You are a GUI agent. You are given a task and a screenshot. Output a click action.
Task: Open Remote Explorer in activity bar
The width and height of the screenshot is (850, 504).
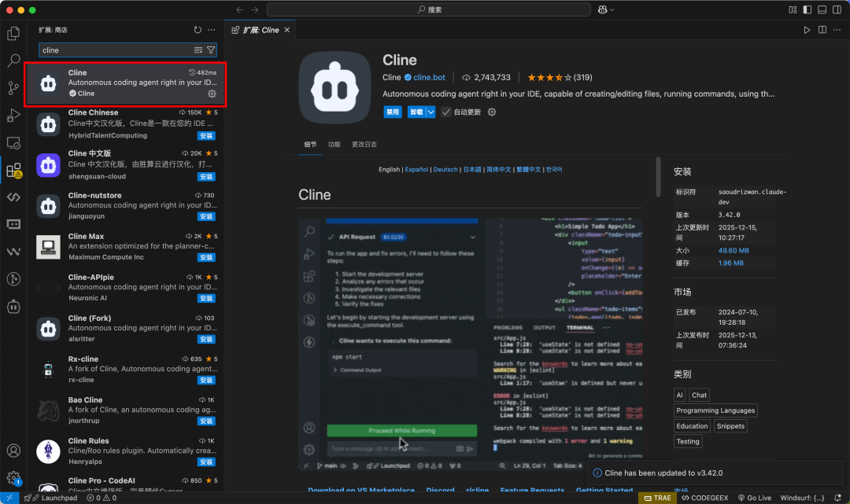(x=13, y=143)
